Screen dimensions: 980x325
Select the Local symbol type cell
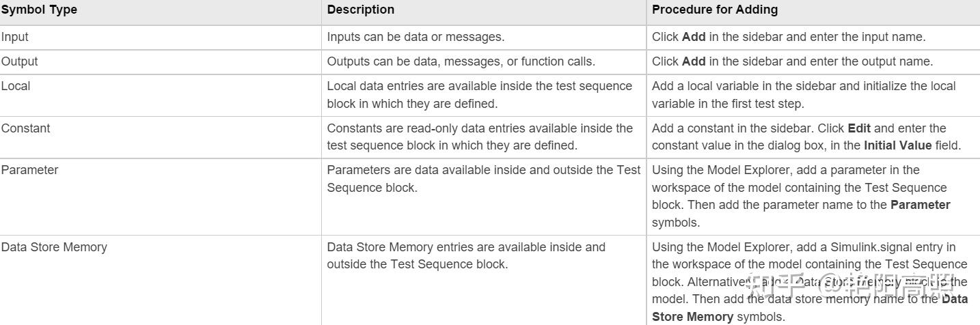(x=16, y=86)
